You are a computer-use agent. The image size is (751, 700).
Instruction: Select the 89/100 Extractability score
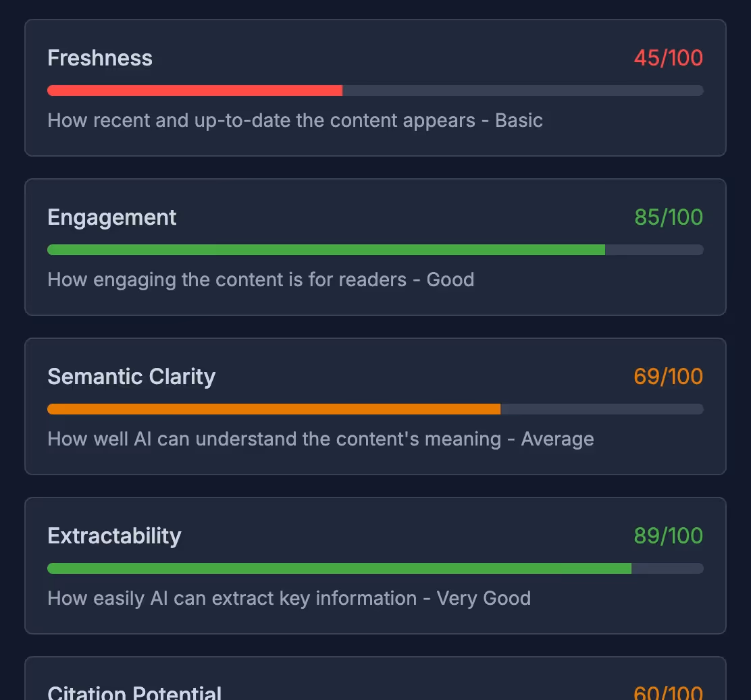point(668,536)
